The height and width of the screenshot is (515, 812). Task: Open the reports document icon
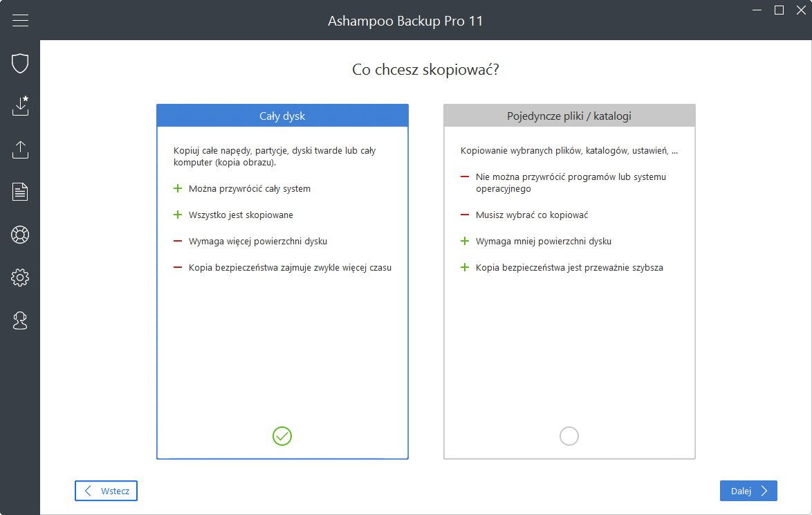tap(20, 192)
